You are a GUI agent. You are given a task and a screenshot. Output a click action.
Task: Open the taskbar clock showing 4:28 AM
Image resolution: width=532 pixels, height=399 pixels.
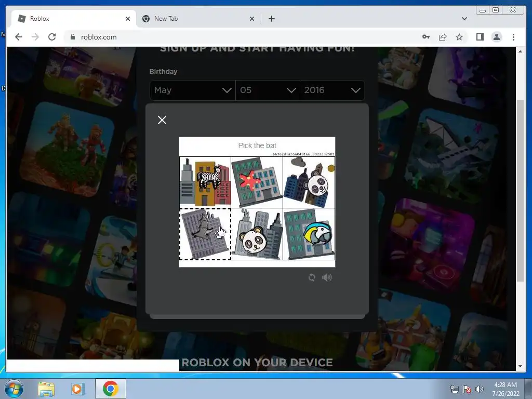pyautogui.click(x=506, y=389)
